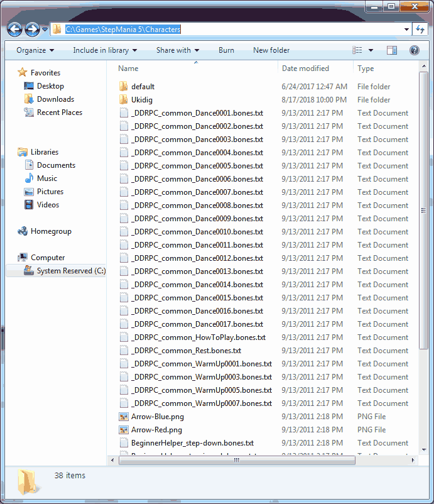The width and height of the screenshot is (434, 504).
Task: Select _DDRPC_common_WarmUp0001.bones.txt file
Action: coord(202,363)
